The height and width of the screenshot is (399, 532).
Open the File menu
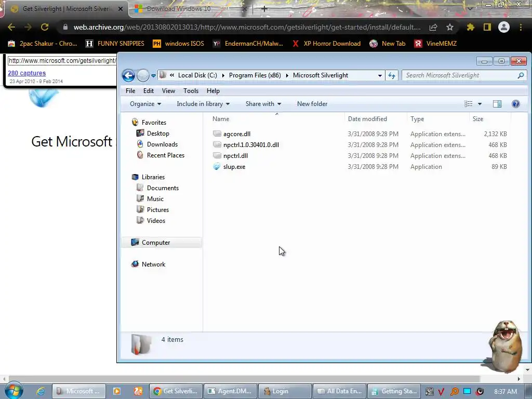130,91
